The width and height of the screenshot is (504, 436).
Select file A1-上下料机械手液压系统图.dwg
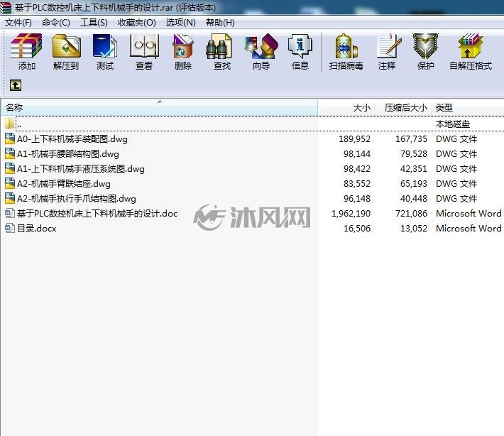[x=81, y=169]
